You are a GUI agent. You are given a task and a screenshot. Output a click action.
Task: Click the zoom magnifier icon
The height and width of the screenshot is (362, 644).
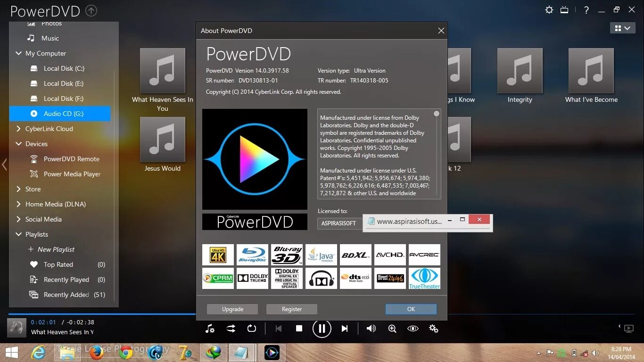pyautogui.click(x=392, y=329)
